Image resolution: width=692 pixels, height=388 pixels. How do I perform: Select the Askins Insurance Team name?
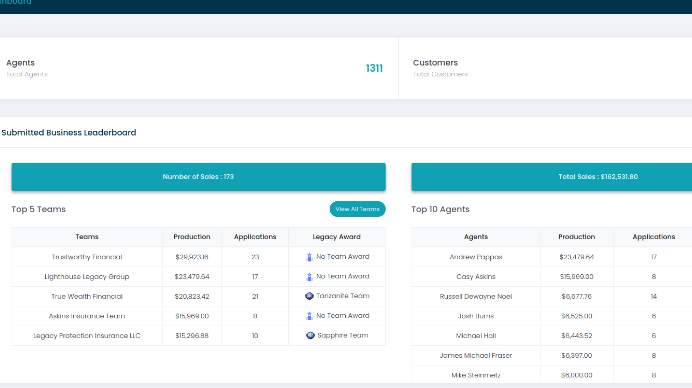click(87, 316)
